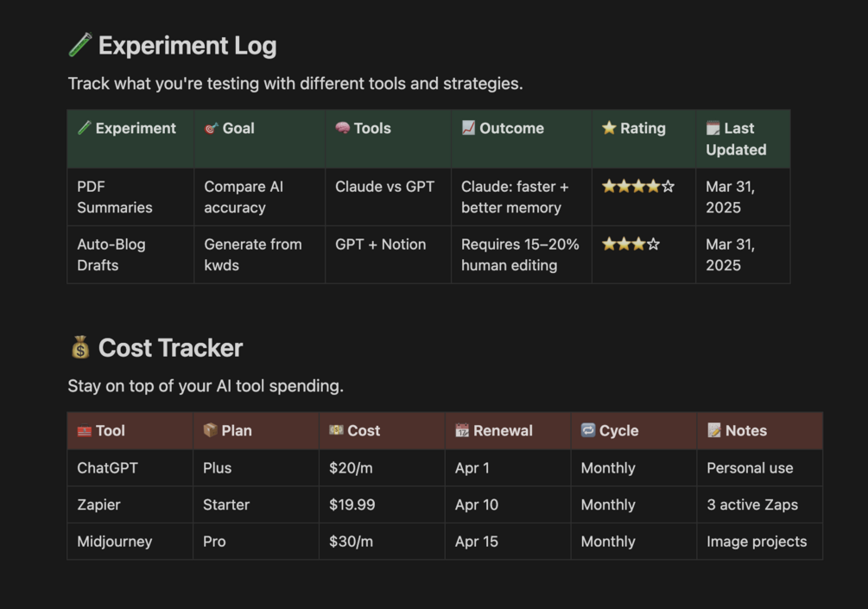Click the star icon in Rating header

click(609, 128)
